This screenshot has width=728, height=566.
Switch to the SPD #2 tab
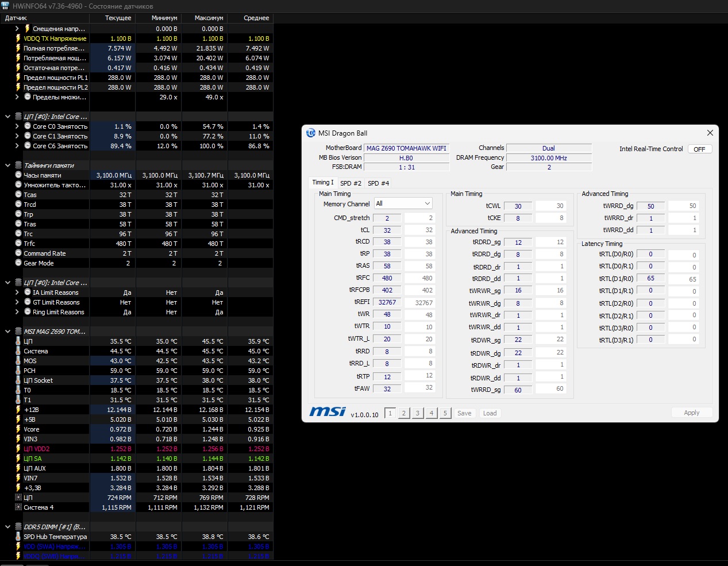pos(350,183)
